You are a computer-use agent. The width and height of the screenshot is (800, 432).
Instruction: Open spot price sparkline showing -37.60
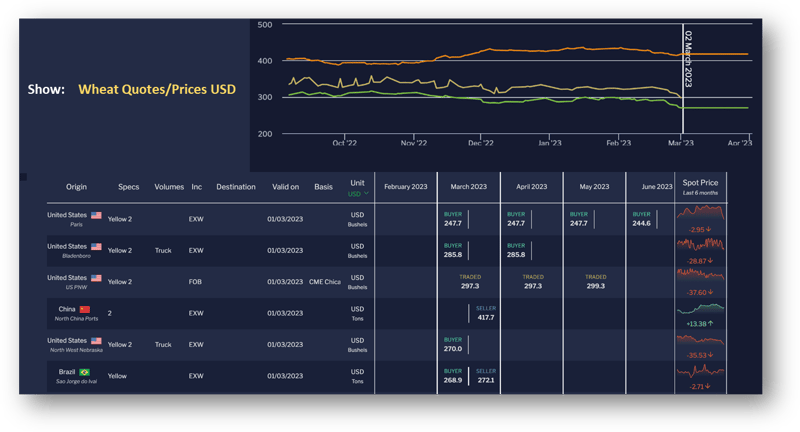point(701,276)
